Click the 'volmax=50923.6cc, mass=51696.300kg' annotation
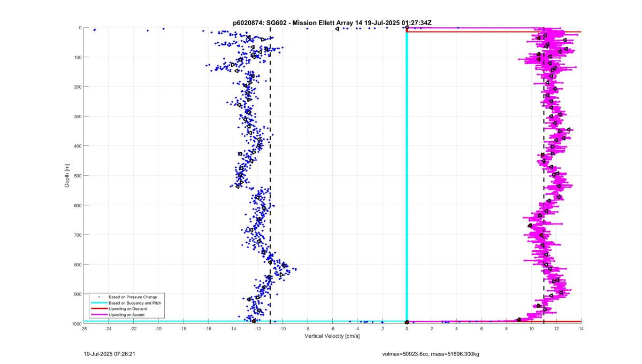This screenshot has height=364, width=642. coord(431,354)
